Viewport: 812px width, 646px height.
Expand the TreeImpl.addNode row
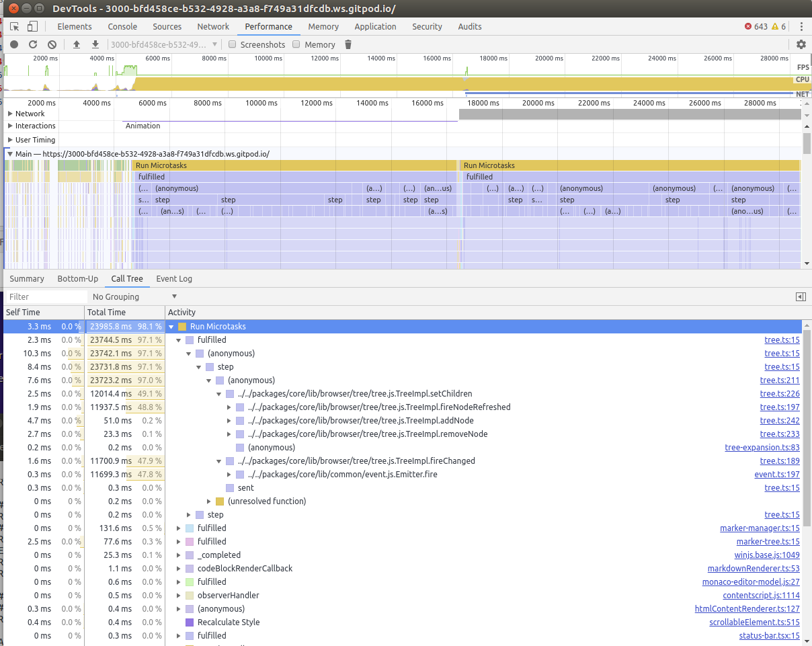click(x=229, y=421)
